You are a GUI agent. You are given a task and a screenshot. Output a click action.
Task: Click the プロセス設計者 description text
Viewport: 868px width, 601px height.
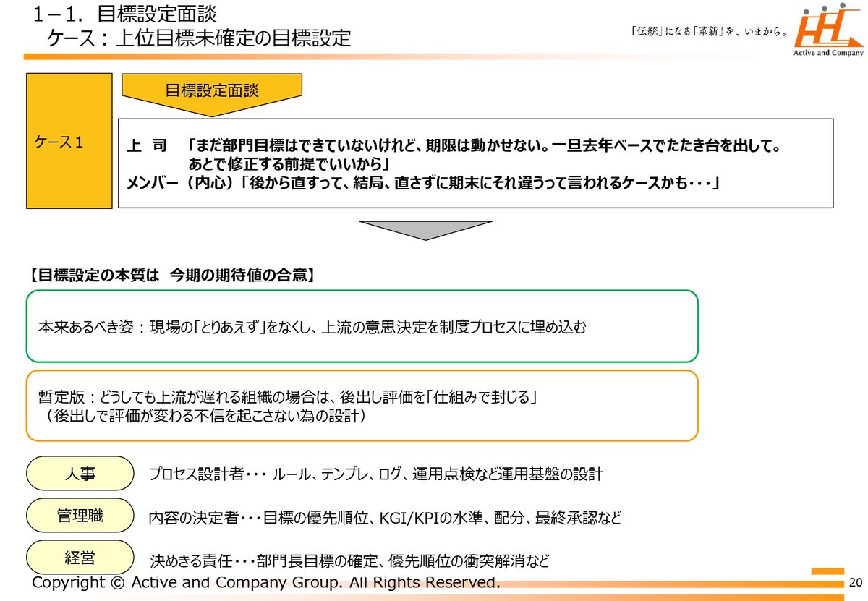[x=375, y=474]
